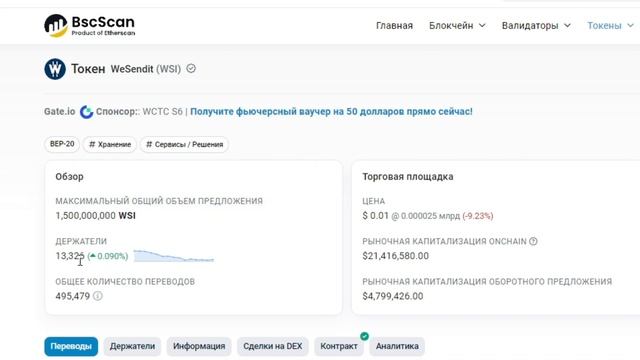Image resolution: width=640 pixels, height=360 pixels.
Task: Switch to the Переводы tab
Action: pyautogui.click(x=71, y=346)
